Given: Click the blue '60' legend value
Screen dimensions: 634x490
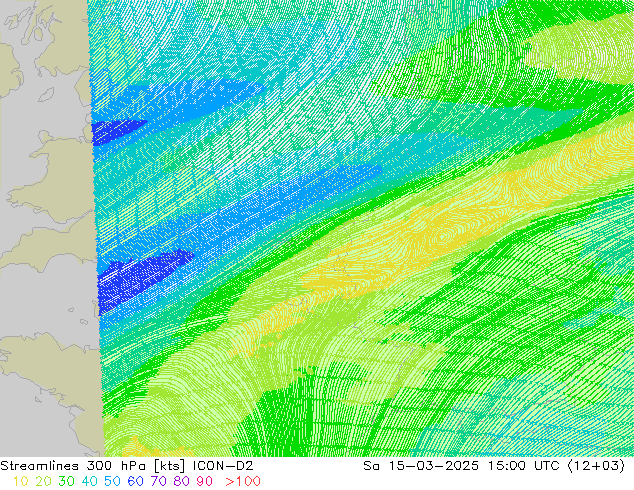Looking at the screenshot, I should [135, 481].
